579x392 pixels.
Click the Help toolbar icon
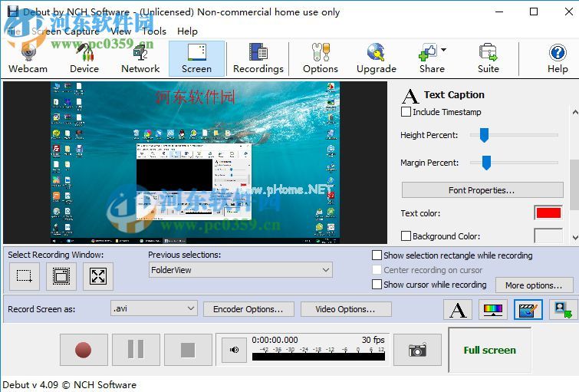pyautogui.click(x=558, y=59)
